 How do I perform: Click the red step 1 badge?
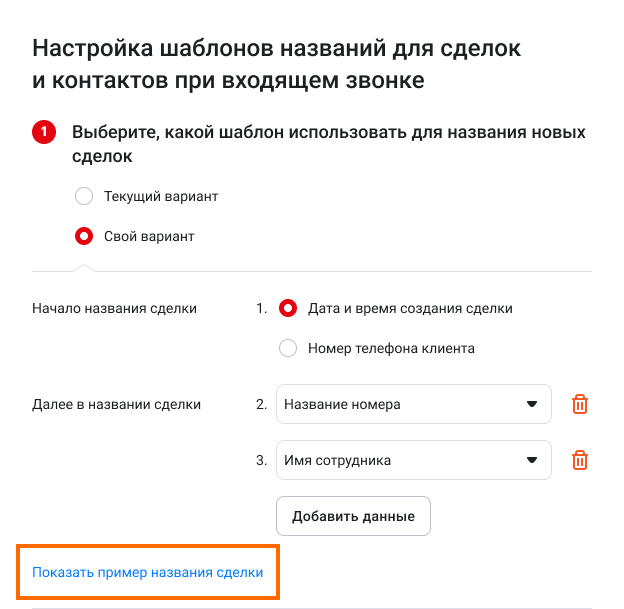pyautogui.click(x=44, y=133)
